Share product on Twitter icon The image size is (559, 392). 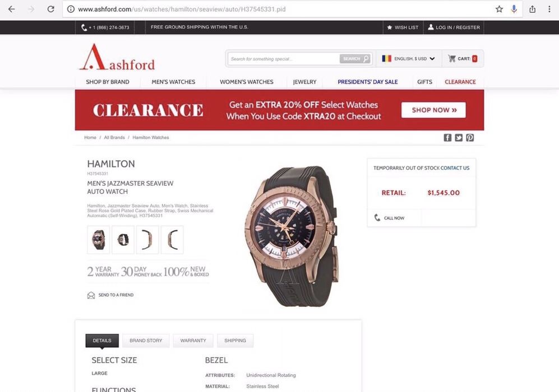pyautogui.click(x=459, y=138)
